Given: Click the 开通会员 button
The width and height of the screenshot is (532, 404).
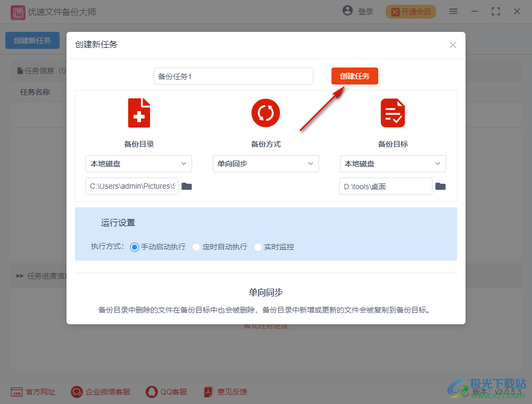Looking at the screenshot, I should (x=411, y=12).
